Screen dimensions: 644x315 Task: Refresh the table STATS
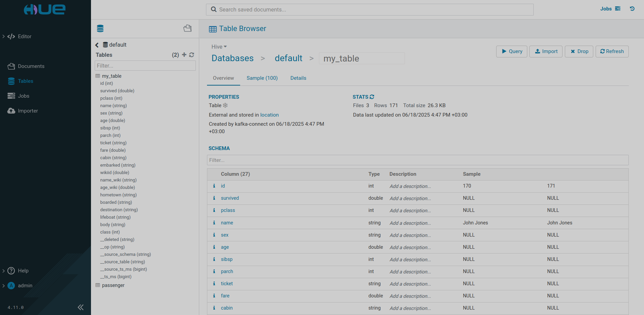(x=372, y=97)
